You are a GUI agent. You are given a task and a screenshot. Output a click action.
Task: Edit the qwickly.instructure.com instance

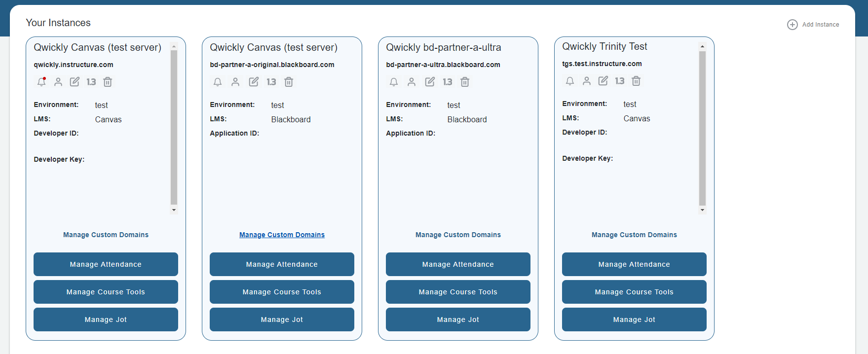(75, 82)
